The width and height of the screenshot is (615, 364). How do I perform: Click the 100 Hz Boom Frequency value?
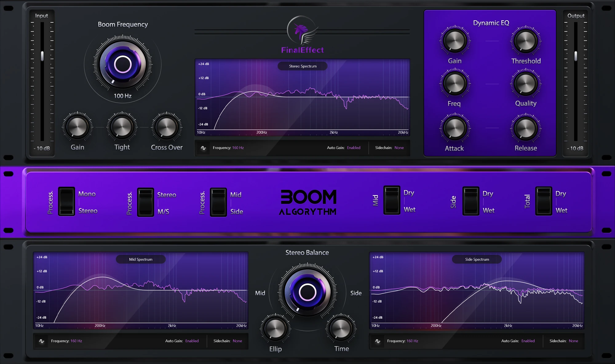click(123, 96)
